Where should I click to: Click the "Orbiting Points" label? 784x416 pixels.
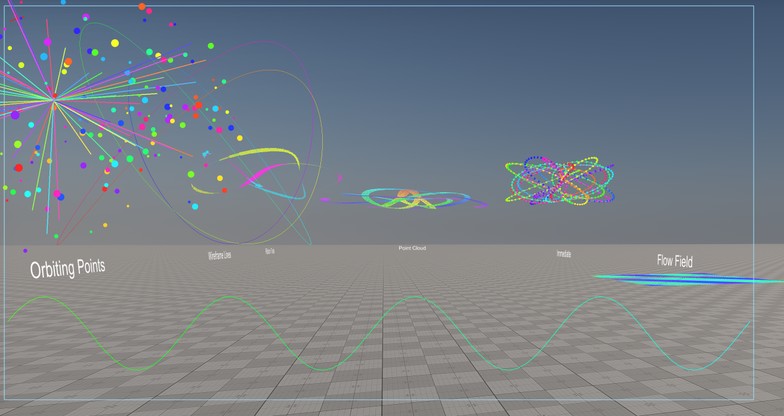(68, 268)
